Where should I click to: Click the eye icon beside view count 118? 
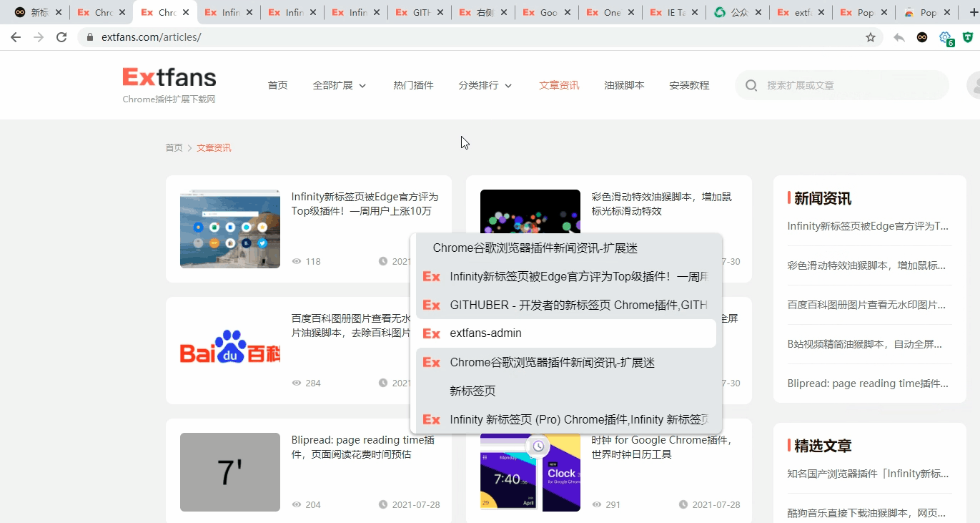click(x=297, y=262)
